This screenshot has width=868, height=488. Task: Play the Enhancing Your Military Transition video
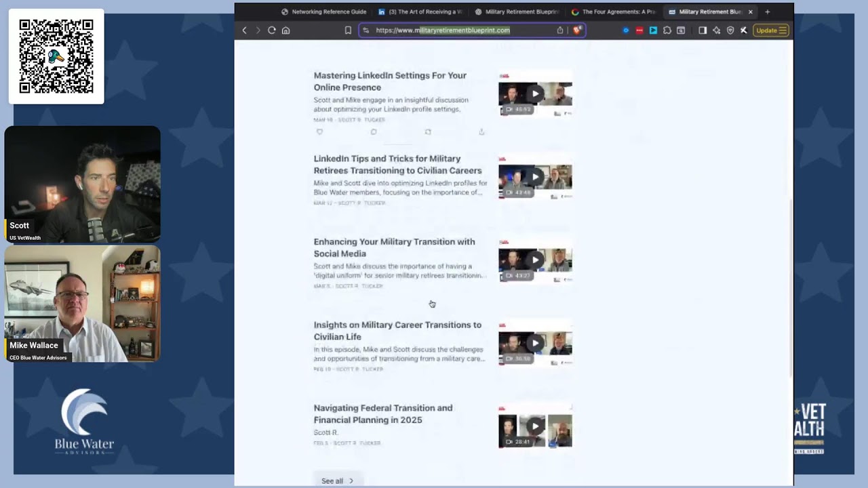coord(535,260)
